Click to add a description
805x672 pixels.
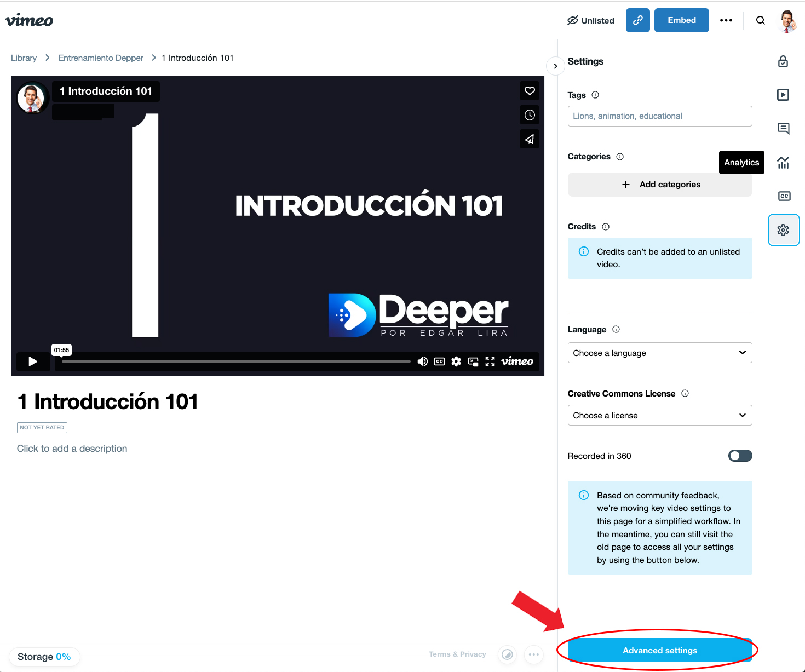[x=72, y=449]
